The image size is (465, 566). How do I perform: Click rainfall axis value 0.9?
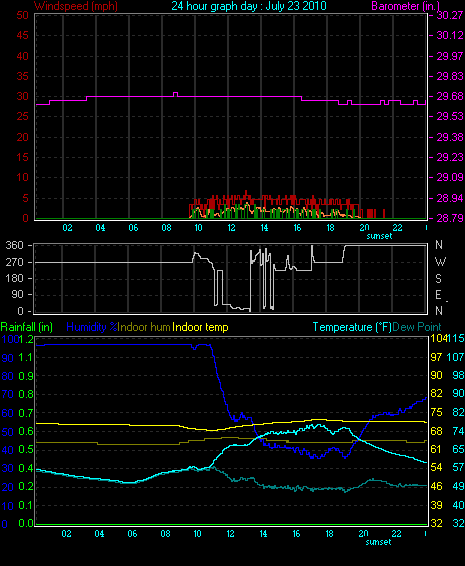tap(26, 376)
